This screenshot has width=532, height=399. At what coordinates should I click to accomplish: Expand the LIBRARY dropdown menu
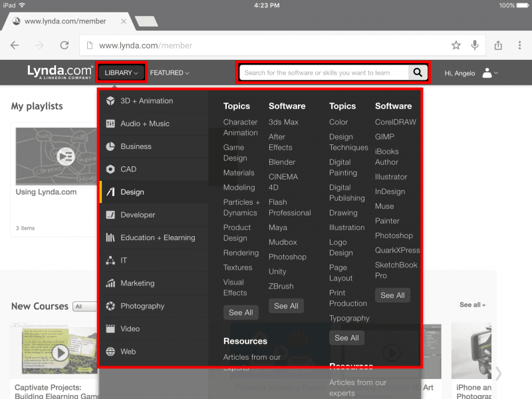[121, 72]
